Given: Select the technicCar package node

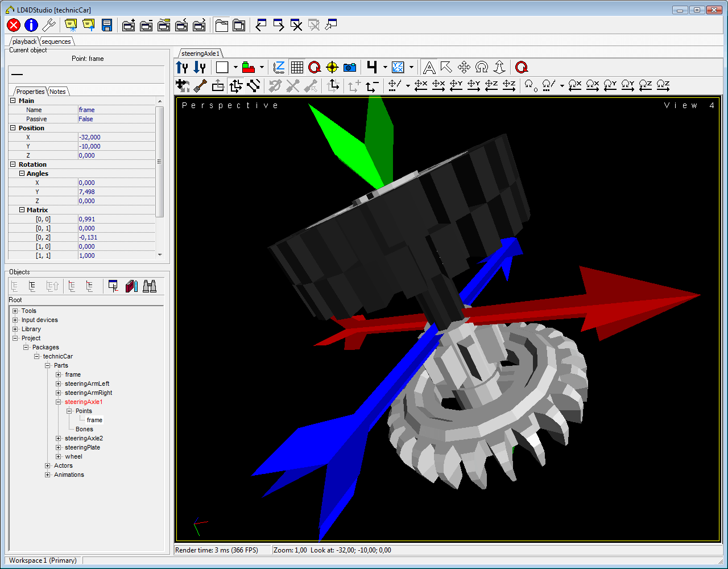Looking at the screenshot, I should click(x=57, y=356).
